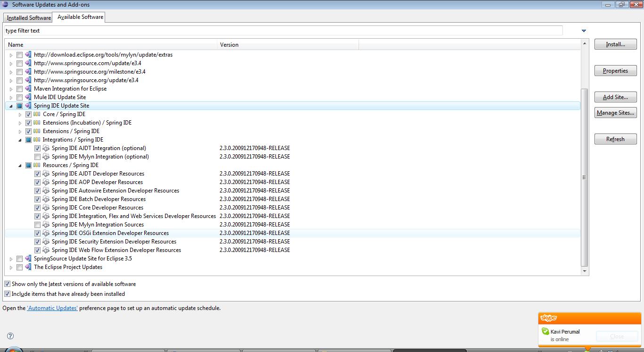Click in the type filter text field
The height and width of the screenshot is (352, 644).
tap(283, 31)
